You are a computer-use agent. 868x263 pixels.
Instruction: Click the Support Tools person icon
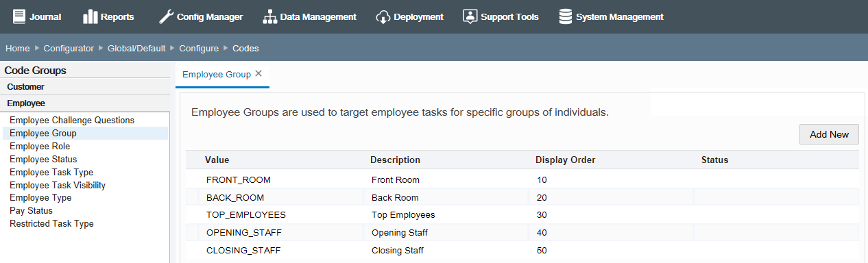click(x=470, y=16)
